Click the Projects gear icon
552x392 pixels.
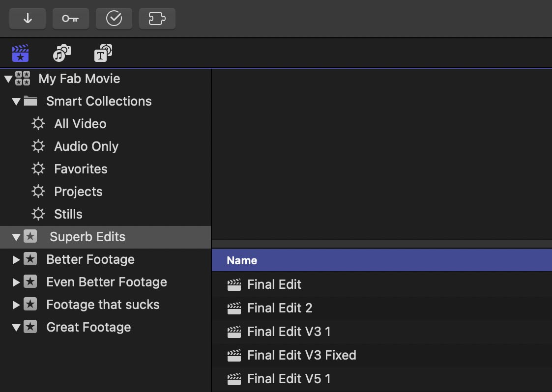coord(38,191)
